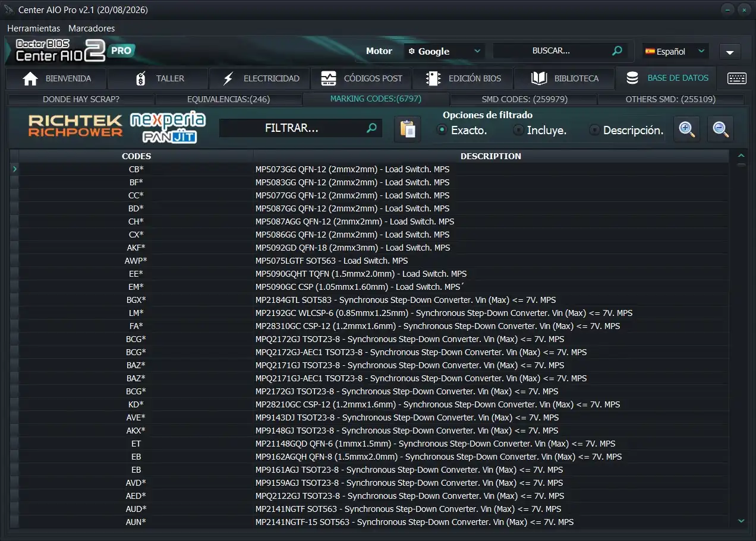Select the row MP9162AGQH QFN-8 description
This screenshot has height=541, width=756.
pos(491,457)
